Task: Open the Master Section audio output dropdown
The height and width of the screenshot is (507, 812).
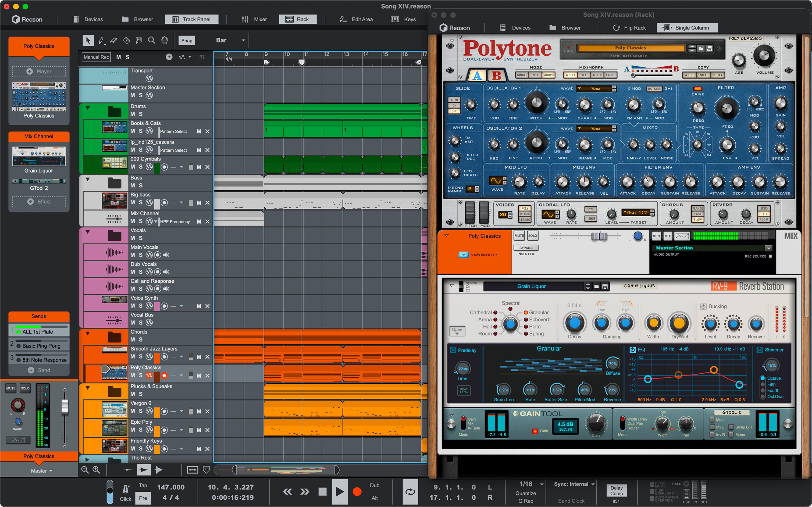Action: (768, 248)
